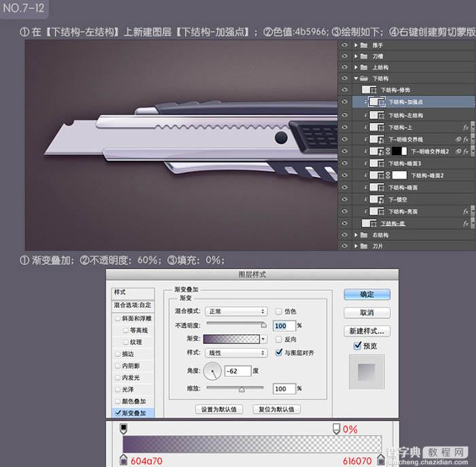Click fx icon on 下-明暗交界线 layer
The image size is (476, 467).
tap(466, 139)
